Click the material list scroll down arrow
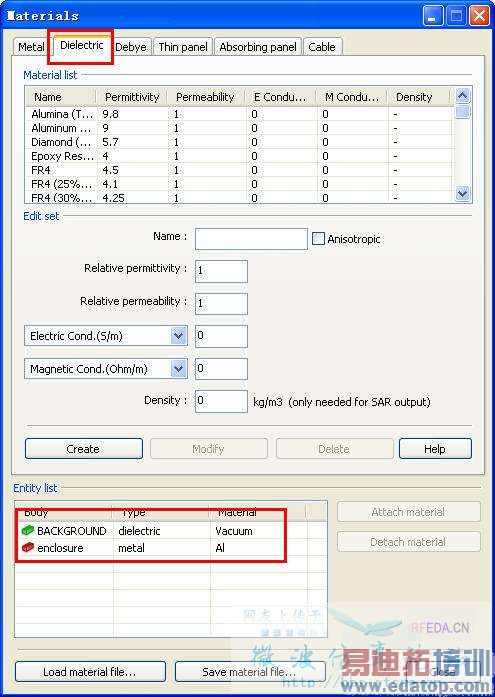The image size is (495, 697). point(463,194)
